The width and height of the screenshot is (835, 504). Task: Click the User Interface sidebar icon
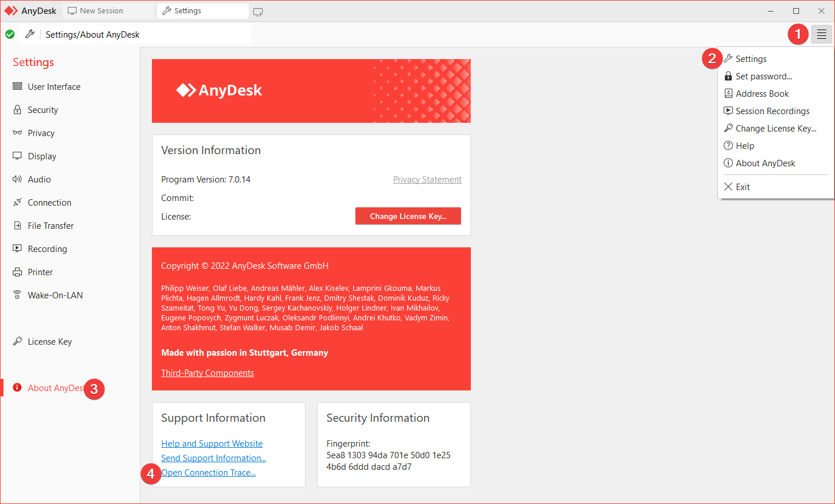pyautogui.click(x=17, y=86)
